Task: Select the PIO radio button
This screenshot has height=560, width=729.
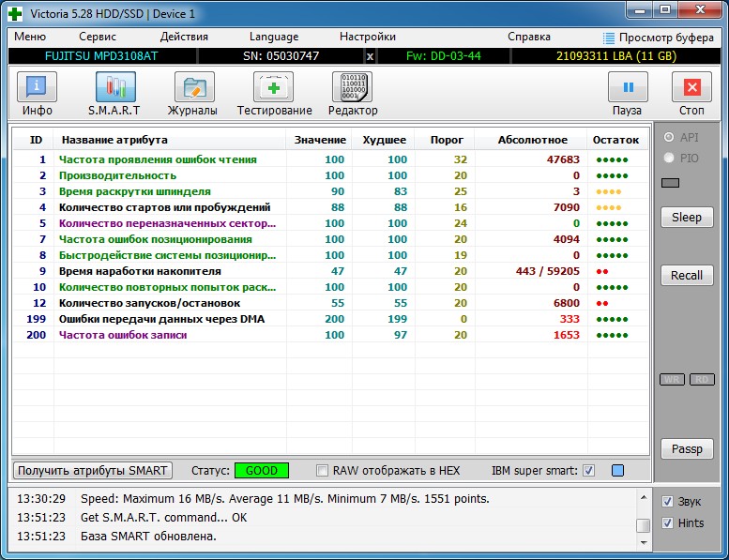Action: 669,158
